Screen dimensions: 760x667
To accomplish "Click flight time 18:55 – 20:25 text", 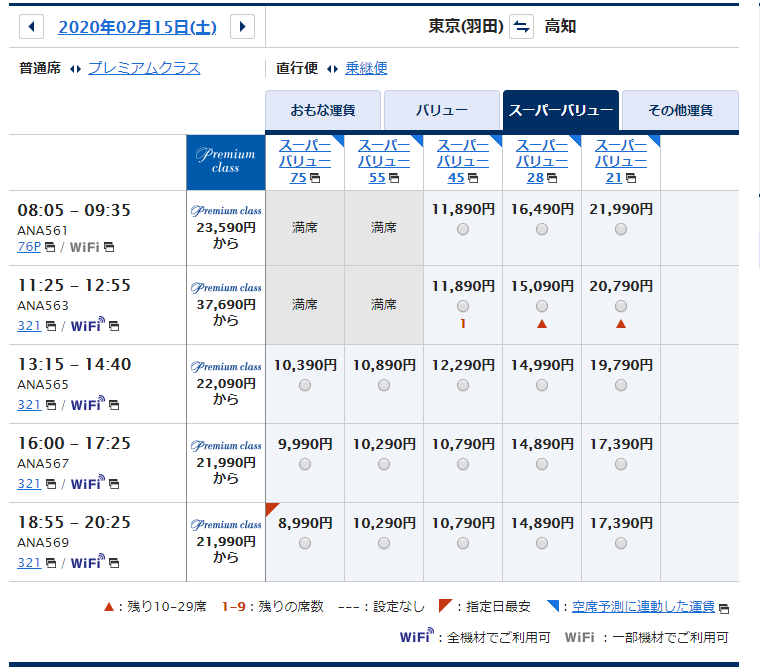I will pos(74,523).
